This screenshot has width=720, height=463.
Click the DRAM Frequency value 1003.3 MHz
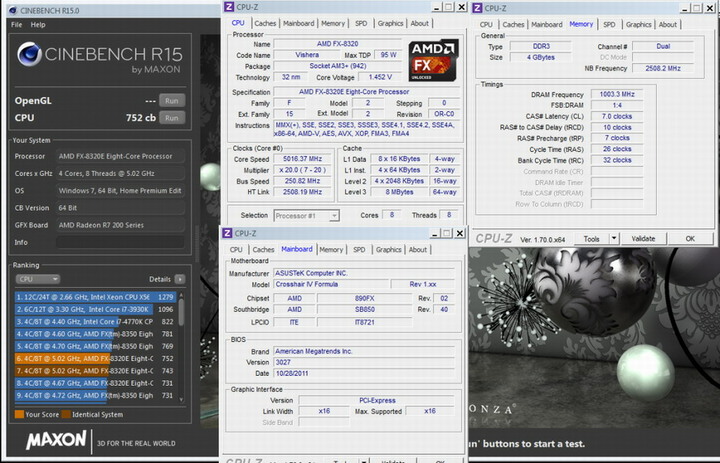pos(617,94)
